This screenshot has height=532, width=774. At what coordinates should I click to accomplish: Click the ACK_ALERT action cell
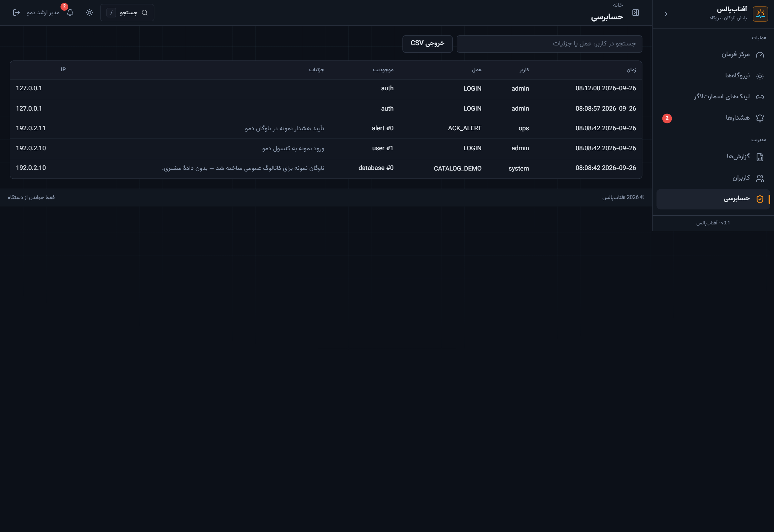click(x=464, y=128)
